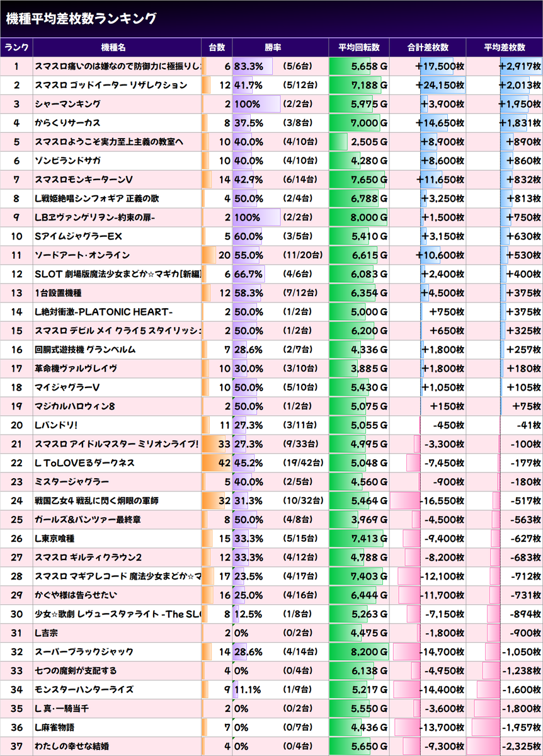
Task: Select the 11.1% win rate cell
Action: point(247,690)
